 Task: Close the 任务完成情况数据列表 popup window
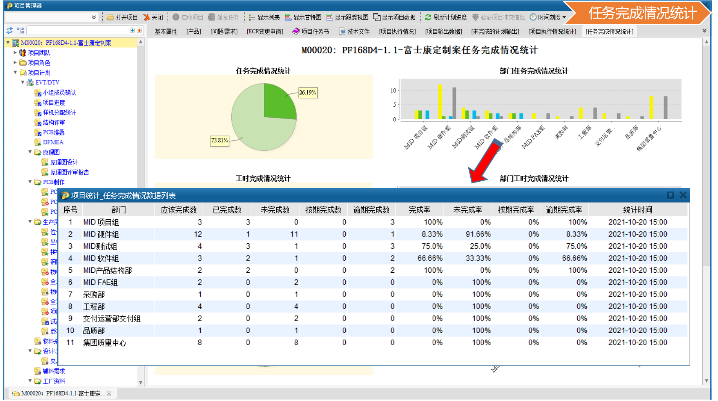(x=682, y=195)
